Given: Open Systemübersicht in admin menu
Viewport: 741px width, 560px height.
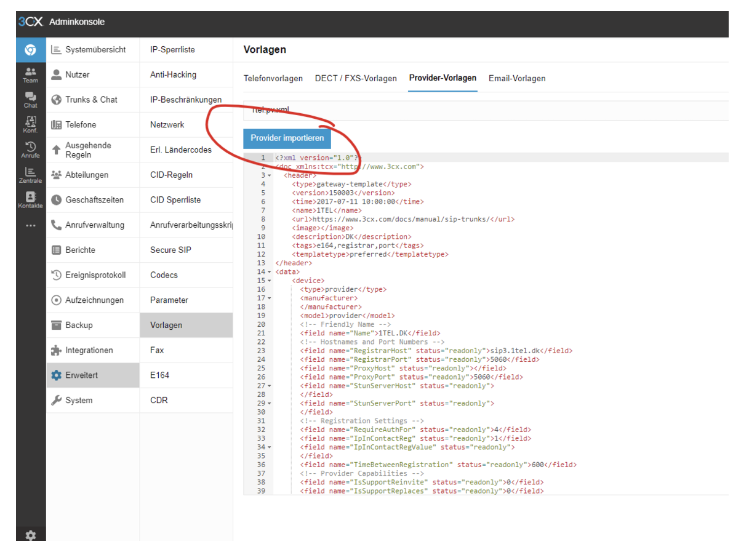Looking at the screenshot, I should tap(93, 49).
